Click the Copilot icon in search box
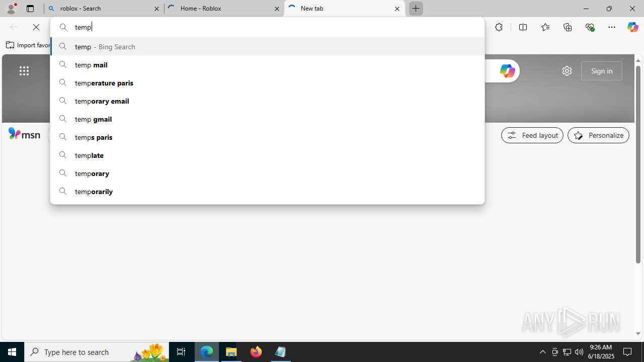The width and height of the screenshot is (644, 362). pos(507,71)
